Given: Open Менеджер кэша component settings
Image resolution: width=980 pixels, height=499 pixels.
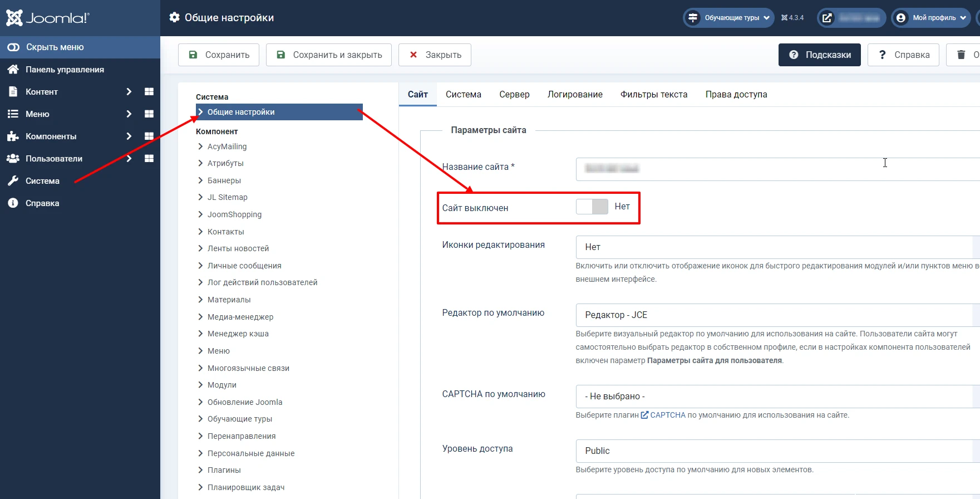Looking at the screenshot, I should point(238,334).
